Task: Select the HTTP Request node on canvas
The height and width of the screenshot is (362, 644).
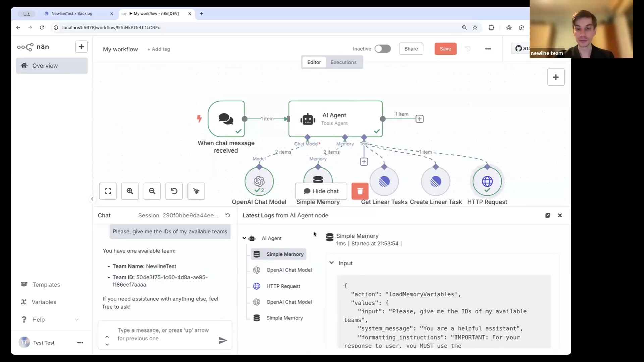Action: point(487,181)
